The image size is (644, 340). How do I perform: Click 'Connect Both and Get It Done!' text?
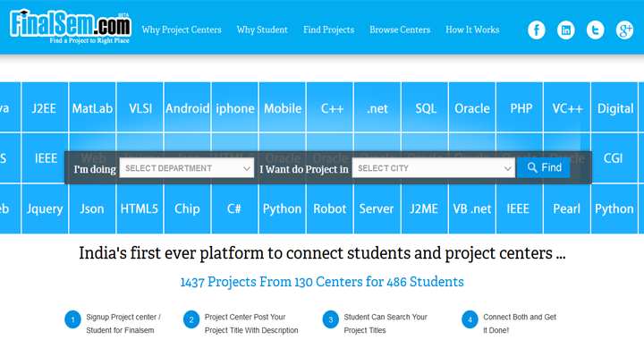(520, 324)
